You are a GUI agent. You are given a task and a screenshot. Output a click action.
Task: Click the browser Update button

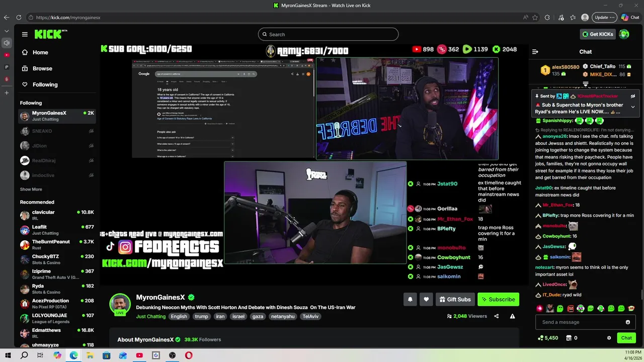click(604, 17)
